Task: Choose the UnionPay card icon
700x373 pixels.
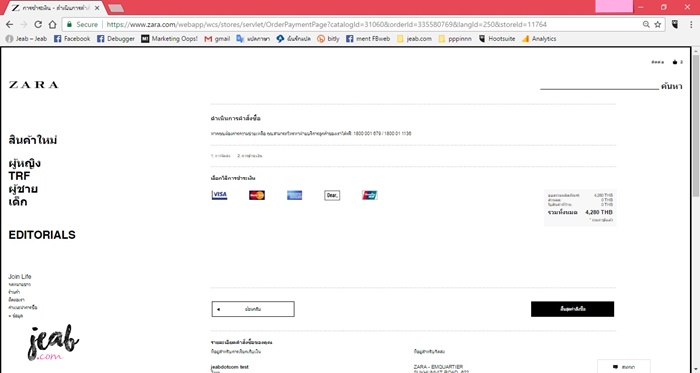Action: point(370,195)
